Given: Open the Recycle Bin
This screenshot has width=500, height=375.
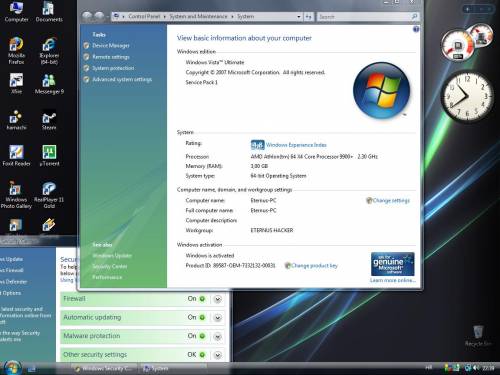Looking at the screenshot, I should 478,336.
